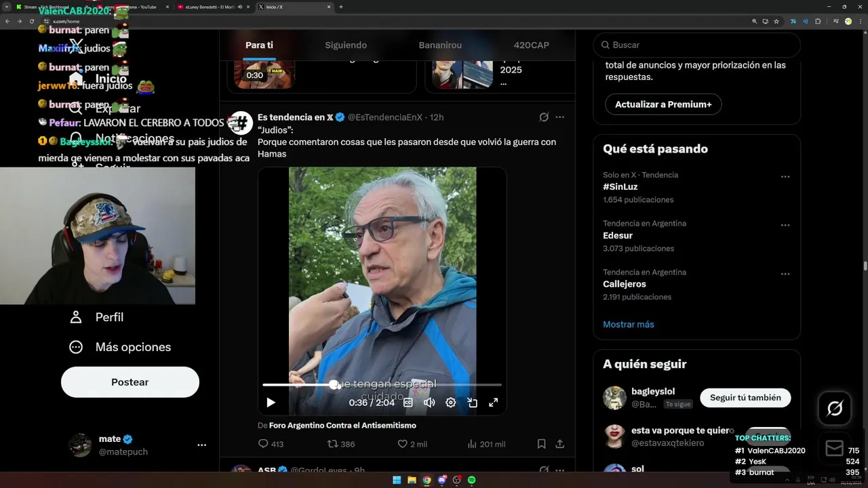View analytics showing 201 mil views
This screenshot has height=488, width=868.
tap(486, 444)
